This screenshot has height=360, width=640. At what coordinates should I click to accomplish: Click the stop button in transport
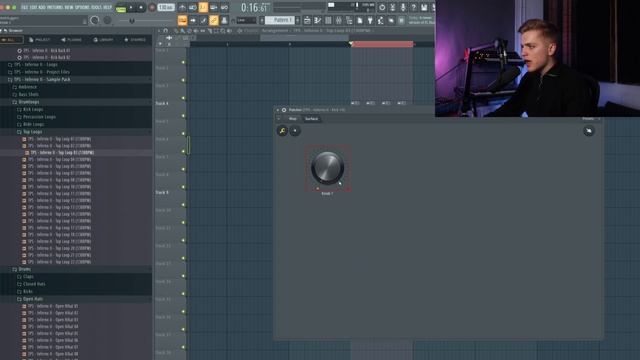point(141,7)
